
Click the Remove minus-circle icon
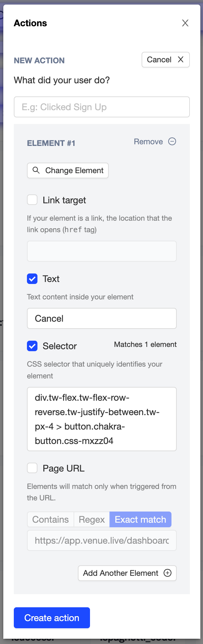[x=172, y=141]
